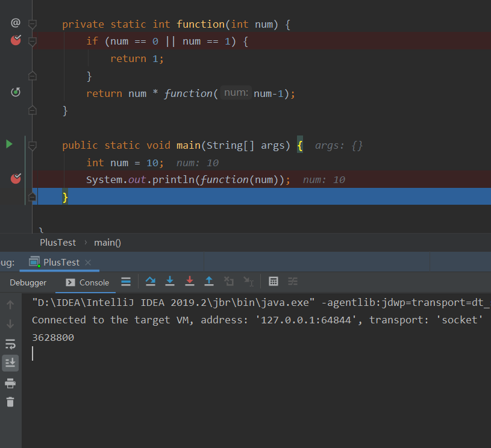This screenshot has width=491, height=448.
Task: Click the highlighted closing brace of main
Action: click(65, 198)
